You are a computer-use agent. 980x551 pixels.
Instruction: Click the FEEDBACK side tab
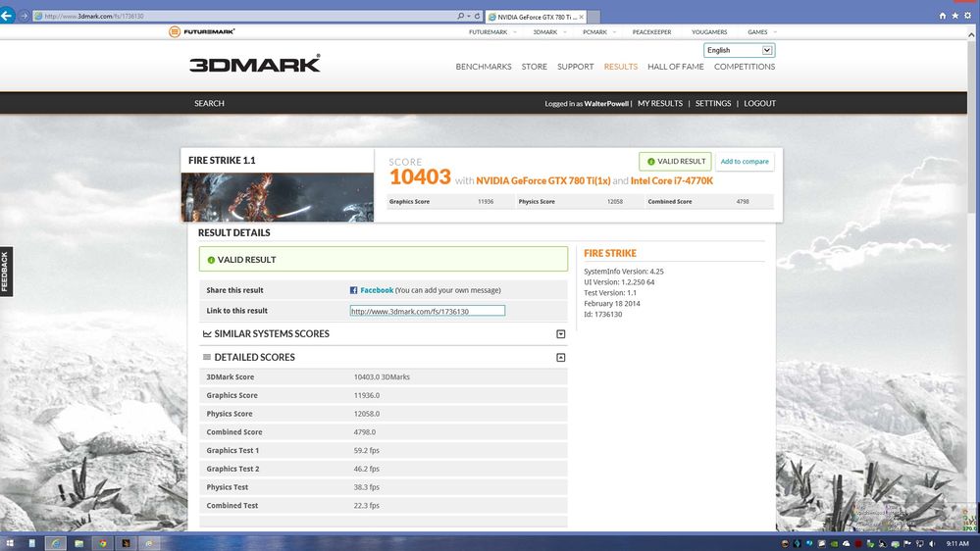6,272
